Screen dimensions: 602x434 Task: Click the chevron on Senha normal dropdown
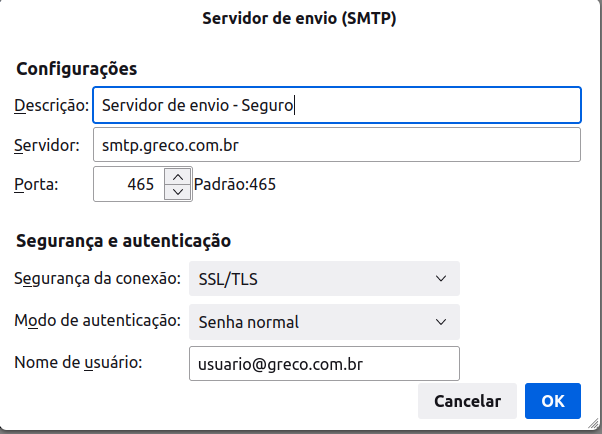coord(441,322)
